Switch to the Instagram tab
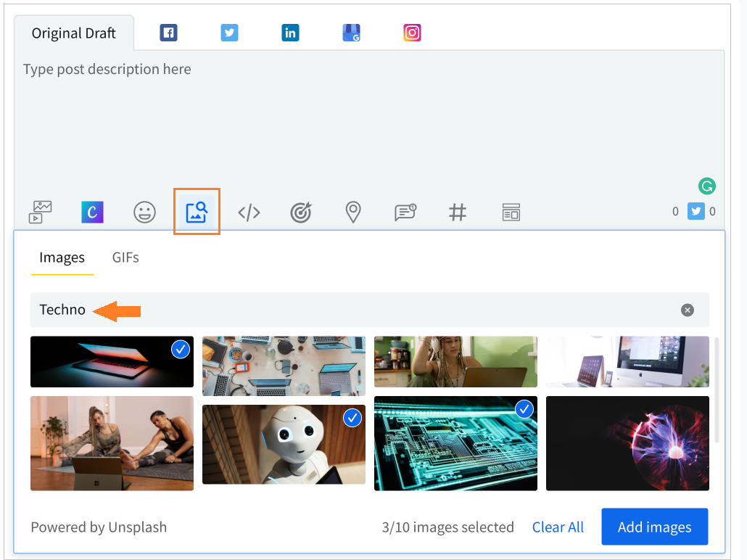 click(x=412, y=33)
